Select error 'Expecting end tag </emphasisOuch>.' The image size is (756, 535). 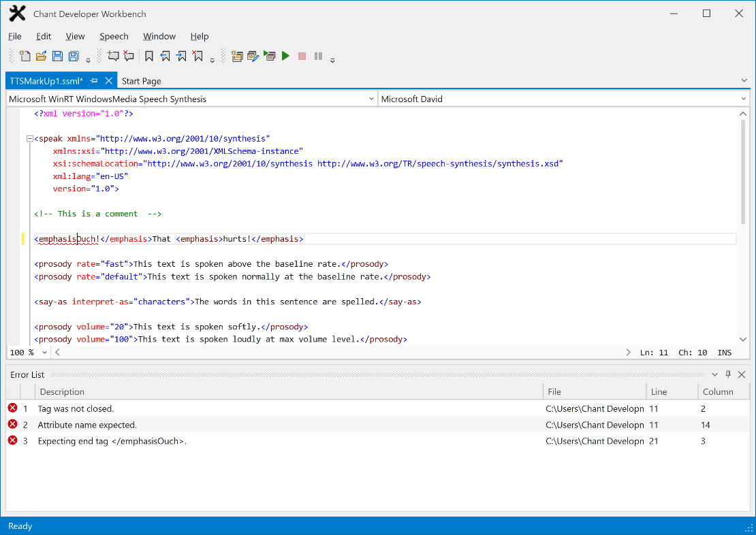(x=378, y=441)
